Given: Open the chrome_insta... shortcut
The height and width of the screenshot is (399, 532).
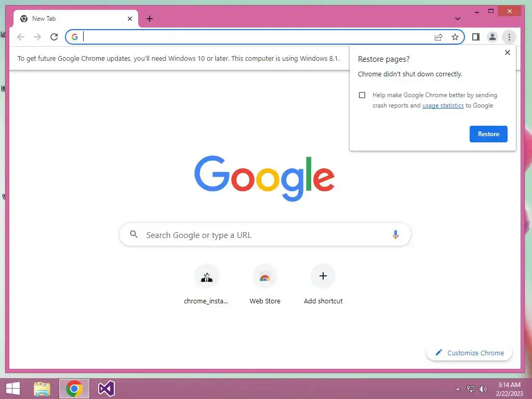Looking at the screenshot, I should tap(206, 285).
